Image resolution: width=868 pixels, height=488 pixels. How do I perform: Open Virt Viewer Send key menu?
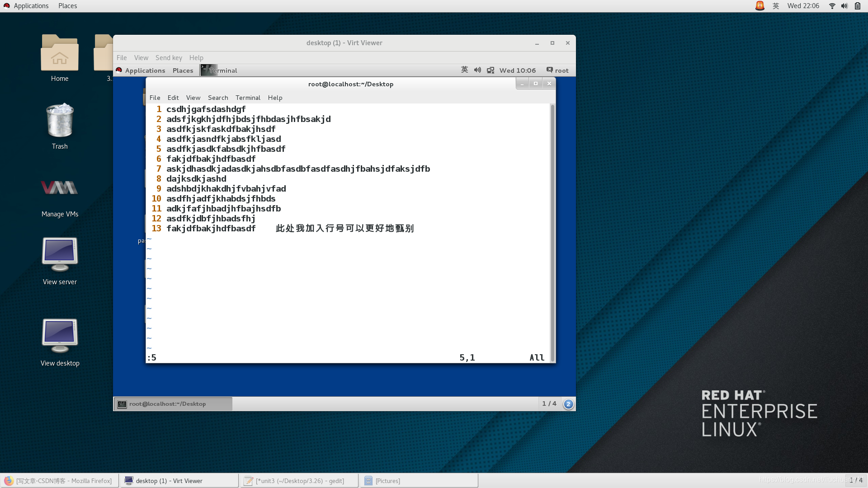(169, 57)
